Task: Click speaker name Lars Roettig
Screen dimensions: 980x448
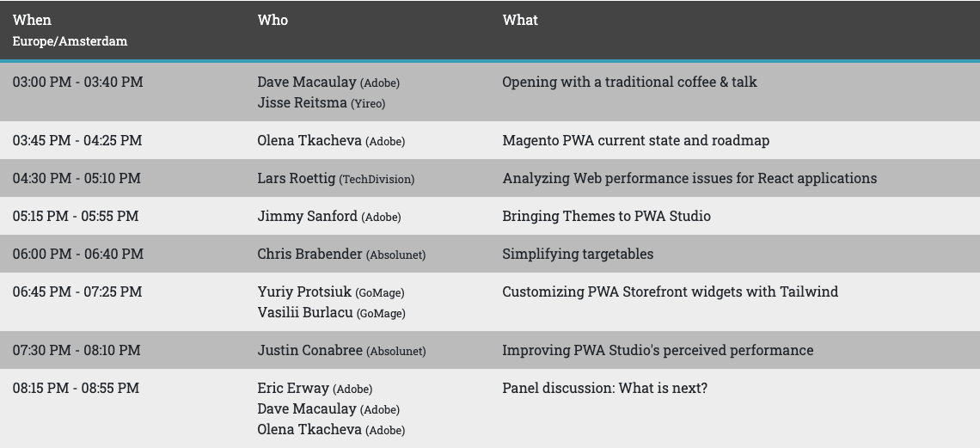Action: click(x=297, y=178)
